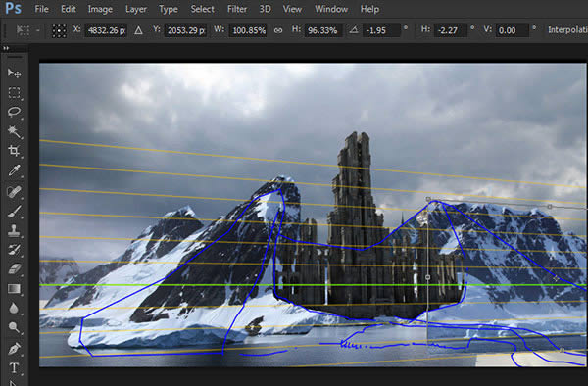
Task: Click the rotation angle field
Action: click(381, 30)
